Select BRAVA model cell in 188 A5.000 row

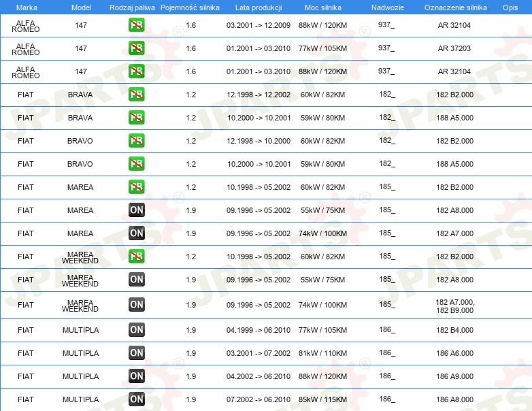(80, 118)
